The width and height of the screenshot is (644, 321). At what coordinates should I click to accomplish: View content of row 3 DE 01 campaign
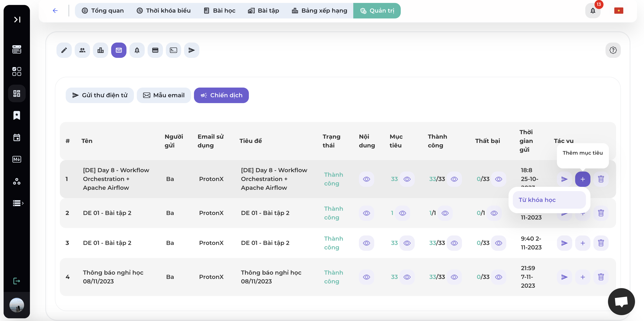point(367,243)
